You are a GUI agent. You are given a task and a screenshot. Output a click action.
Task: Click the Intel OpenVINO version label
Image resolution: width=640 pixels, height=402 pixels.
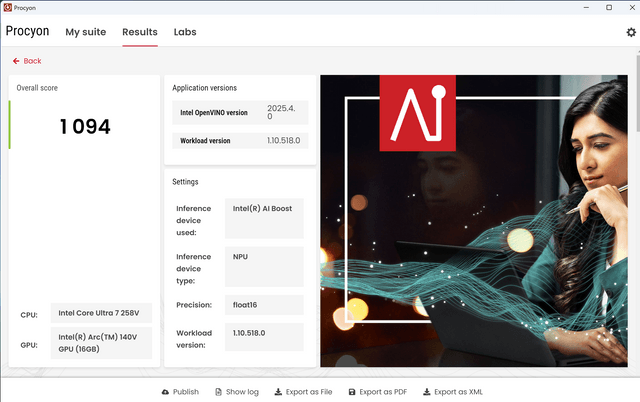click(214, 113)
